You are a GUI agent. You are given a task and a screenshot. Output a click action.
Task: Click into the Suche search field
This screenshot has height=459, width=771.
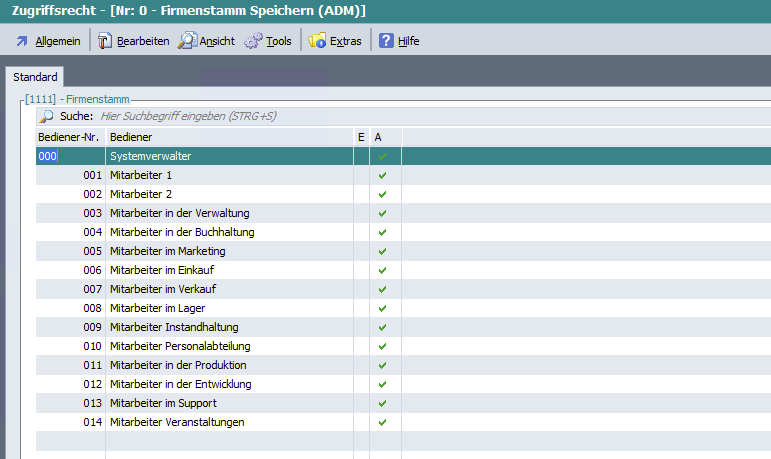[300, 117]
